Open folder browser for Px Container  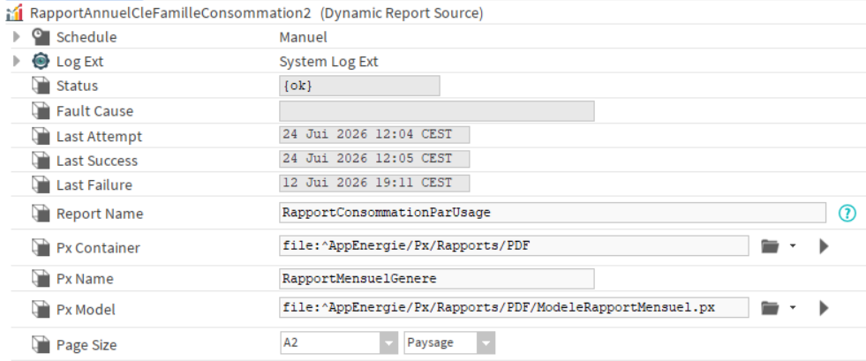click(770, 246)
